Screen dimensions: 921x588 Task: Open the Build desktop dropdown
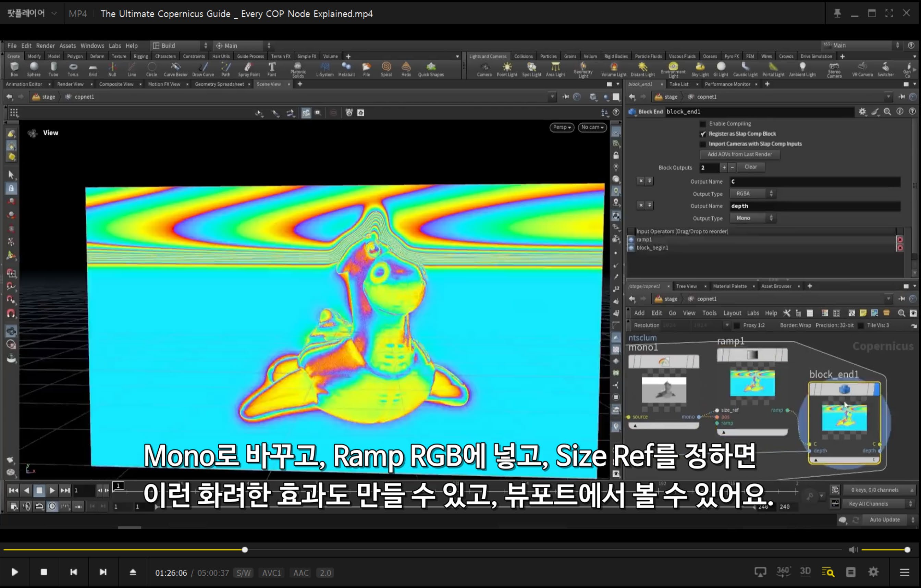(x=180, y=46)
